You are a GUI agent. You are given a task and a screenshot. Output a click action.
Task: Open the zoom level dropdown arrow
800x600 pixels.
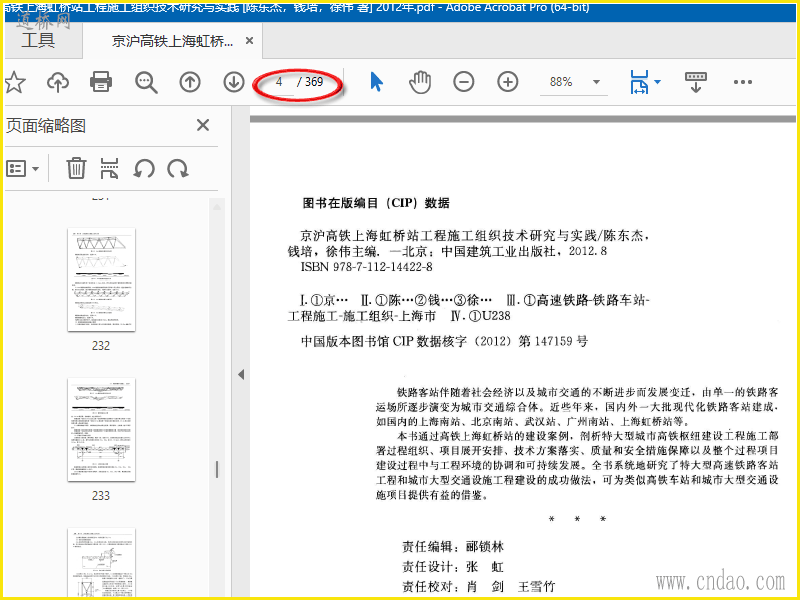click(596, 82)
